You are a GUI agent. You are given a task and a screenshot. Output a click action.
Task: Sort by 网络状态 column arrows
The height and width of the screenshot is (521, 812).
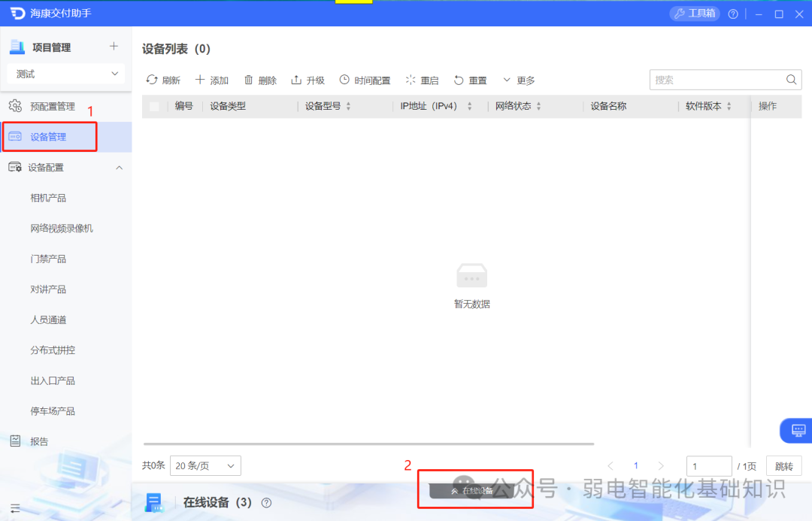538,106
